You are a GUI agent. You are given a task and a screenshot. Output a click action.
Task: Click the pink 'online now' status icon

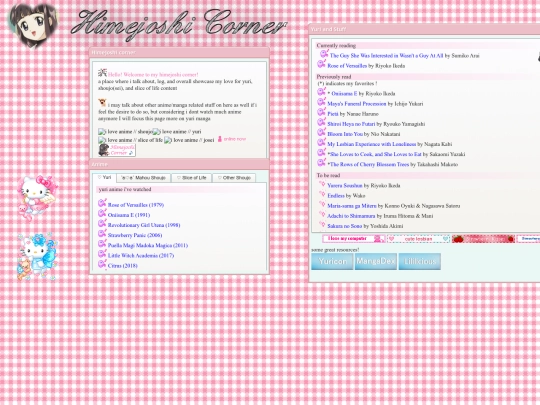[220, 139]
